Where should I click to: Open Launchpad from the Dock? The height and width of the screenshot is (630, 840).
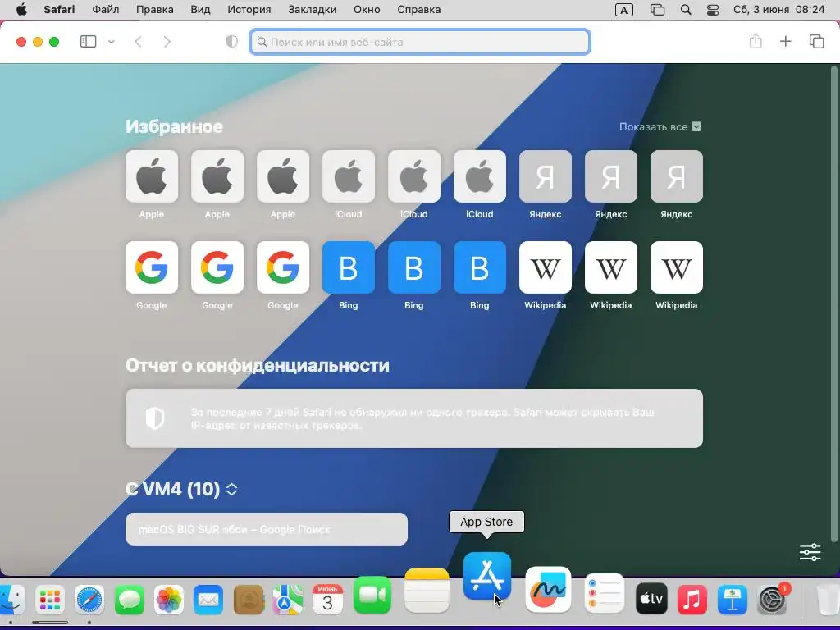50,600
